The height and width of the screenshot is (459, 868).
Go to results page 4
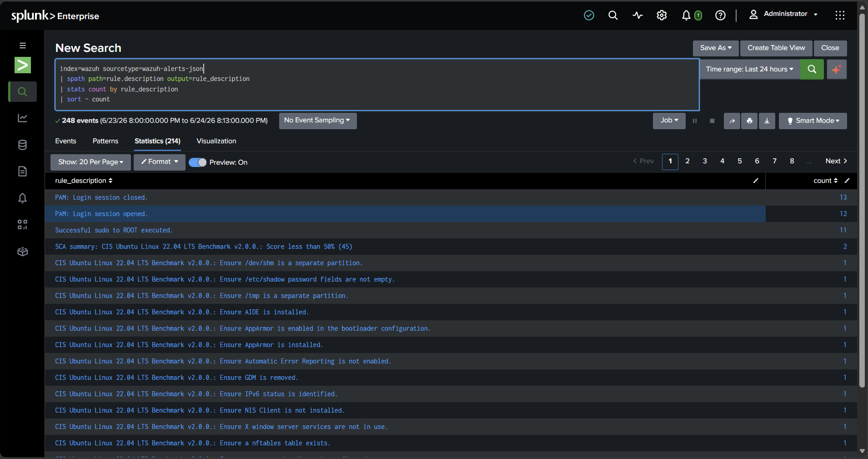722,161
